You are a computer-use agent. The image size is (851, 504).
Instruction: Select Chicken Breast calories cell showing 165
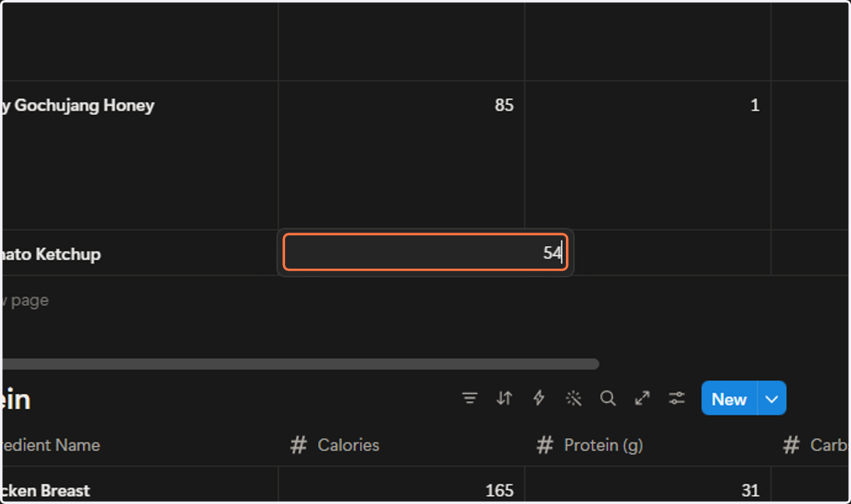[x=401, y=485]
